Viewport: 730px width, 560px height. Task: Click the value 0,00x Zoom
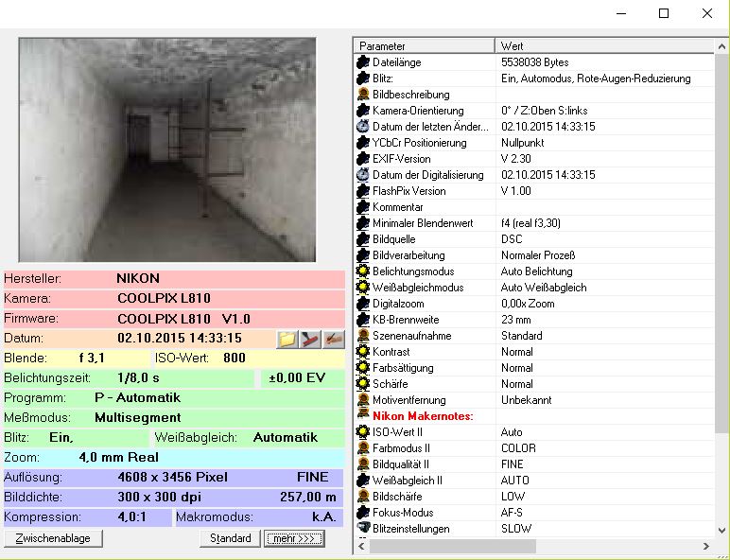pyautogui.click(x=528, y=304)
